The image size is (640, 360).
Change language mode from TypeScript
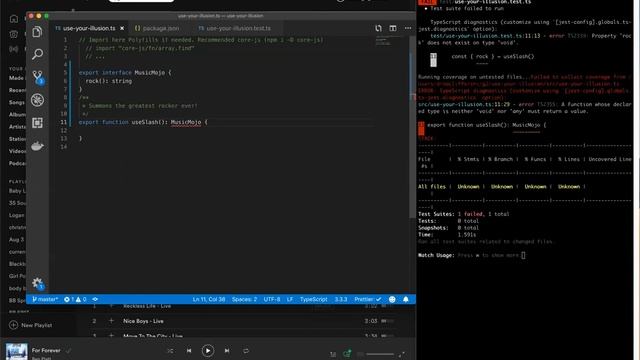click(x=313, y=299)
